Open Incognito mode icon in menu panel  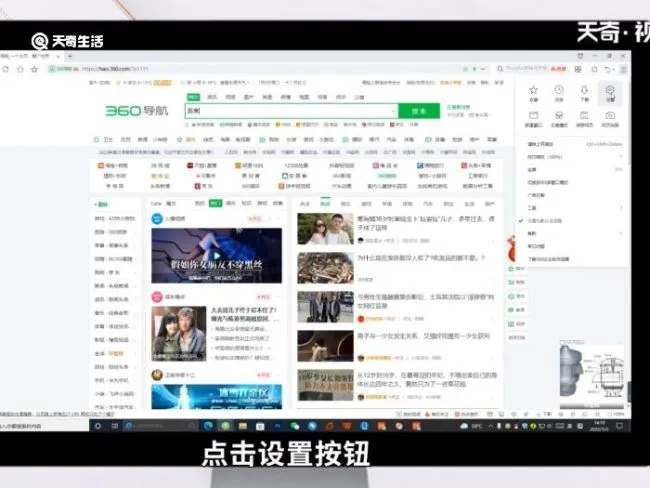pos(559,119)
